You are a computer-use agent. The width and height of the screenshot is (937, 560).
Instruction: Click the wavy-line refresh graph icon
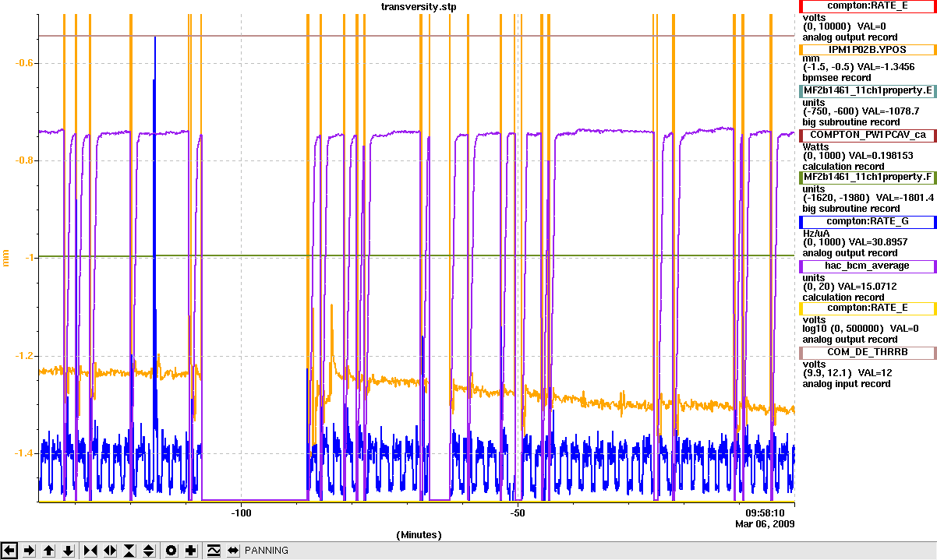coord(214,551)
